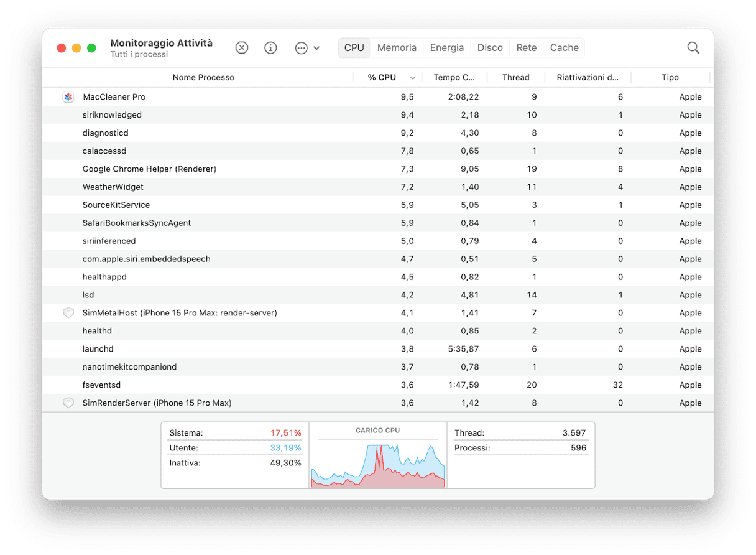This screenshot has height=555, width=756.
Task: Sort by the Thread column header
Action: tap(516, 78)
